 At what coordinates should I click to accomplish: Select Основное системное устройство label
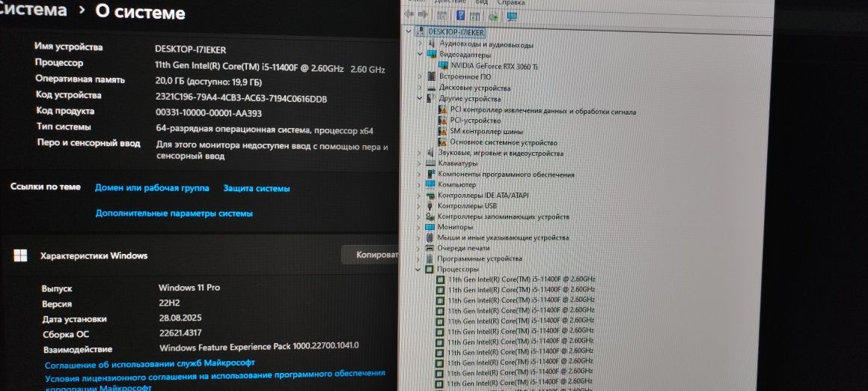point(504,142)
